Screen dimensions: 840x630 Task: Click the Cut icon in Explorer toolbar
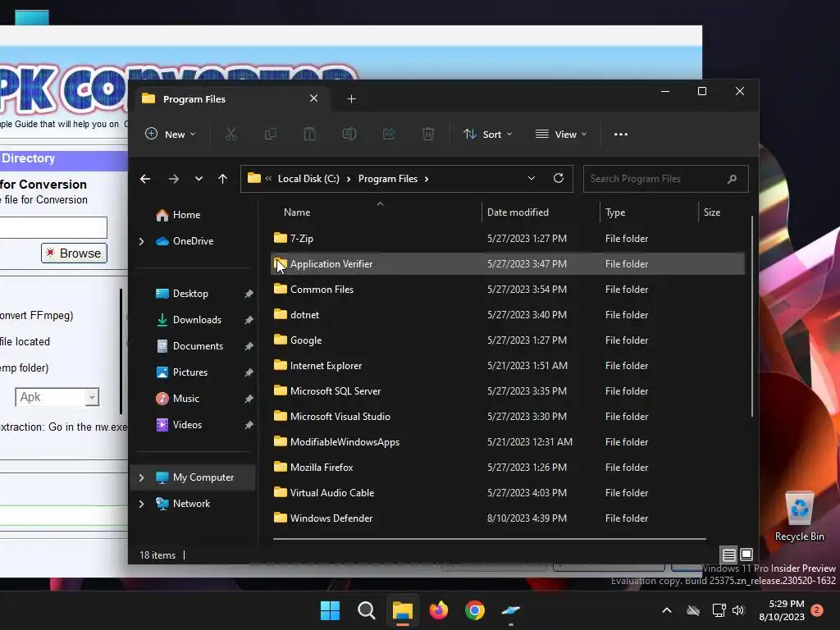coord(231,134)
